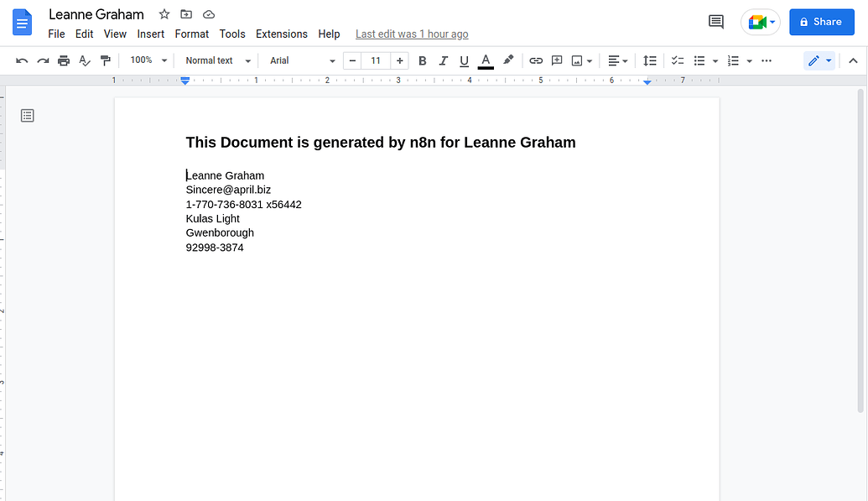Open the Format menu
The image size is (868, 501).
[x=191, y=34]
